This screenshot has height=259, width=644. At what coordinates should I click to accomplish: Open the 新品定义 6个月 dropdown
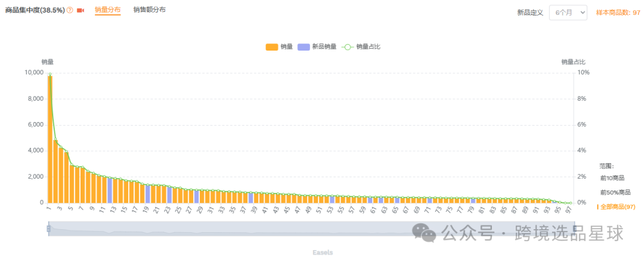tap(568, 13)
